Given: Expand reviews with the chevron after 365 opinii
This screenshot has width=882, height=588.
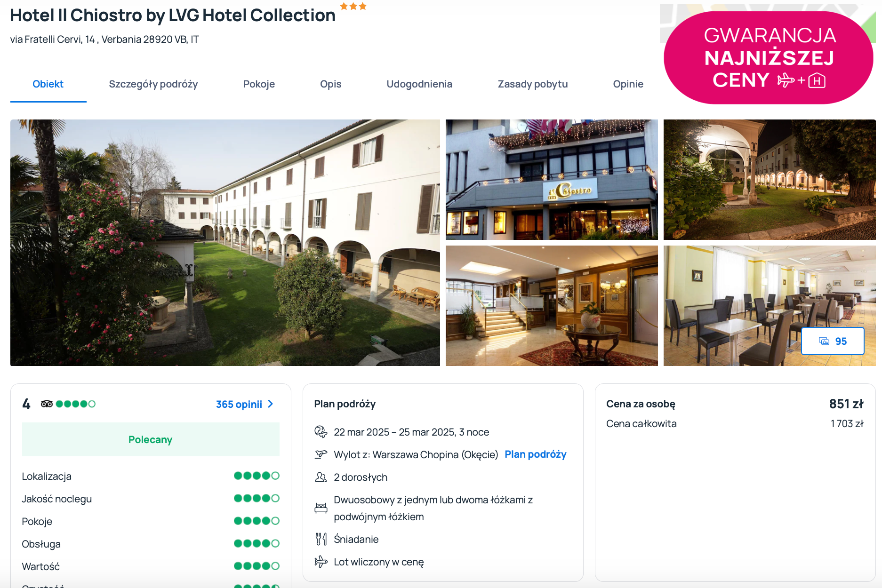Looking at the screenshot, I should [x=270, y=404].
